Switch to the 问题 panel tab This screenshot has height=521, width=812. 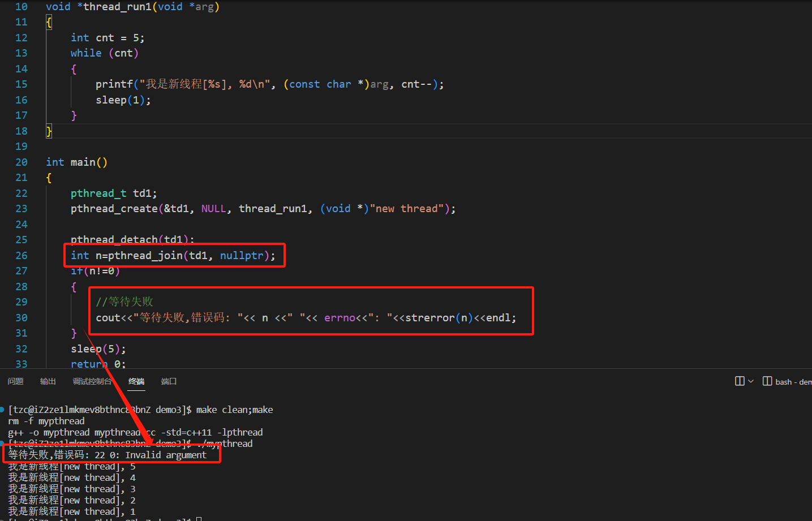tap(15, 381)
